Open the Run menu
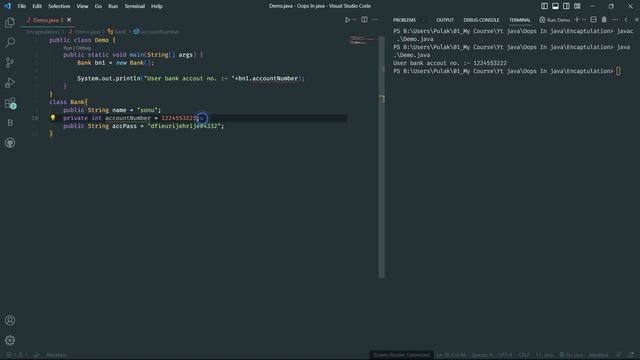This screenshot has height=360, width=640. pyautogui.click(x=113, y=6)
